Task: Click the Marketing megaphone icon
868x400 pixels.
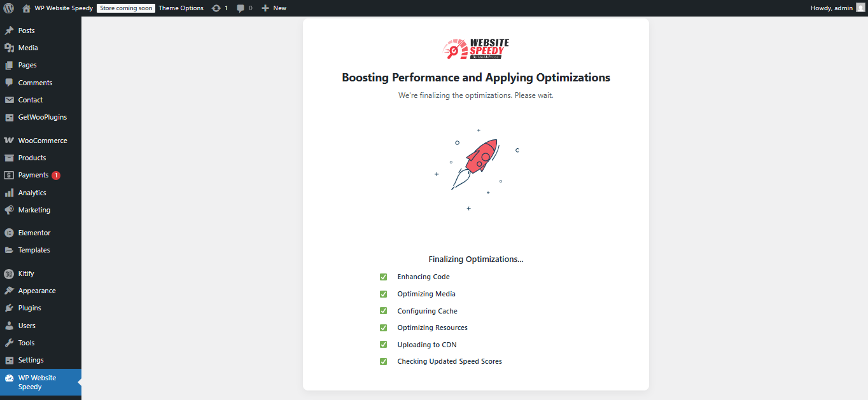Action: pos(9,210)
